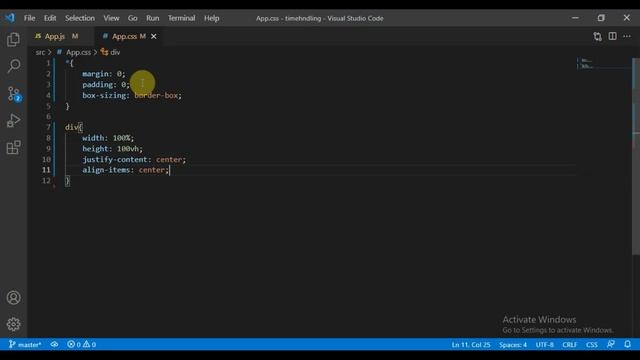This screenshot has width=640, height=360.
Task: Minimize the Visual Studio Code window
Action: pyautogui.click(x=575, y=18)
